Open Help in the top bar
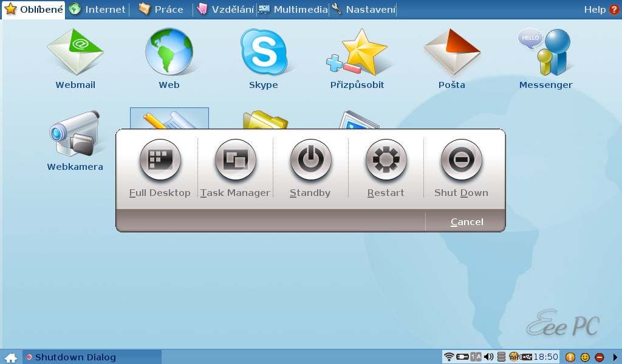The width and height of the screenshot is (622, 364). click(x=601, y=9)
